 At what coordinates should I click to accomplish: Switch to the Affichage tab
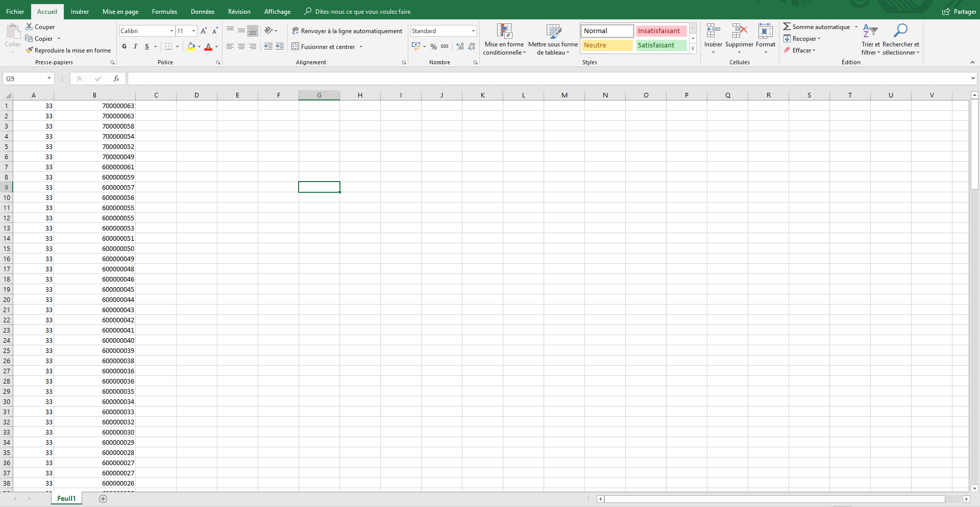click(277, 11)
